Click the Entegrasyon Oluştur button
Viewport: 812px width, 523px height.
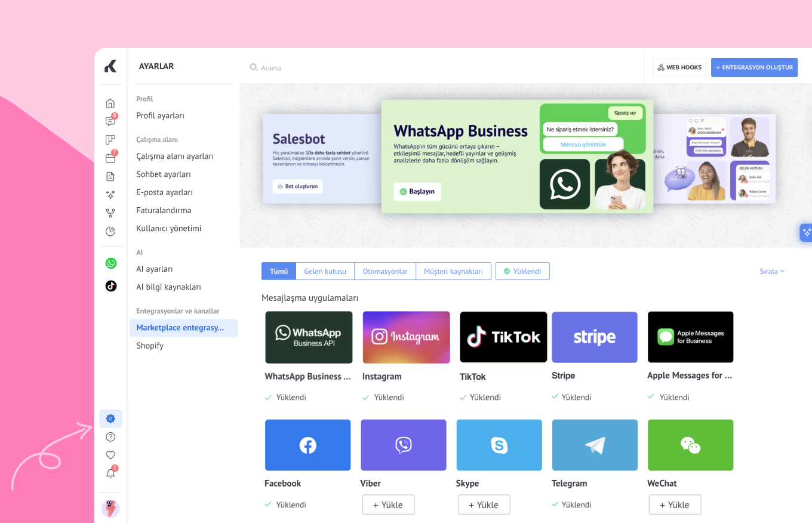pos(754,67)
